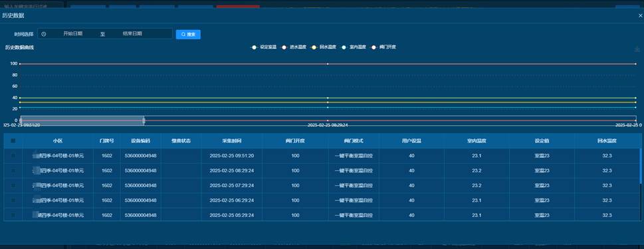Click the clock icon in date range picker
This screenshot has height=249, width=644.
pyautogui.click(x=44, y=34)
